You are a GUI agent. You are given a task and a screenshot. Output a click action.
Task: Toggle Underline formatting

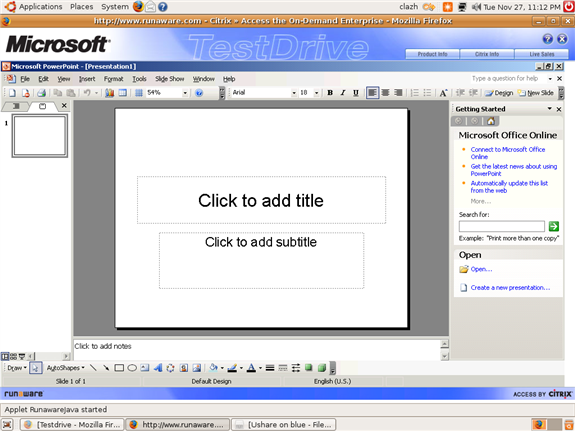point(356,93)
